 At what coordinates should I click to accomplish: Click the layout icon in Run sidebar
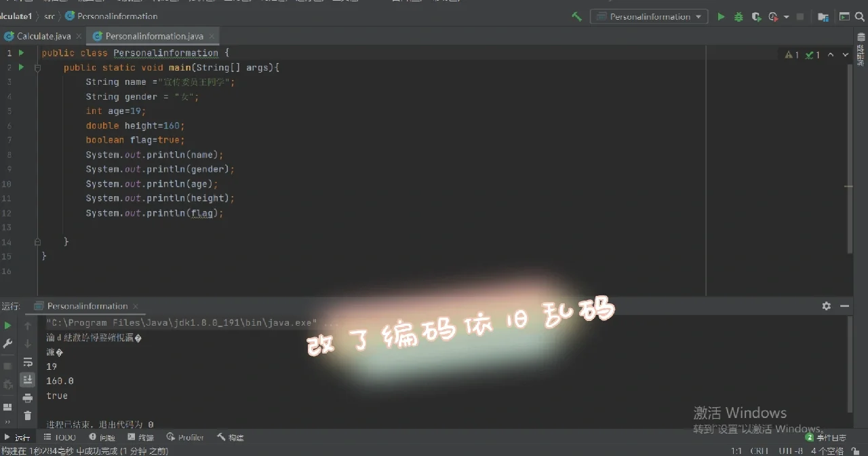[8, 407]
